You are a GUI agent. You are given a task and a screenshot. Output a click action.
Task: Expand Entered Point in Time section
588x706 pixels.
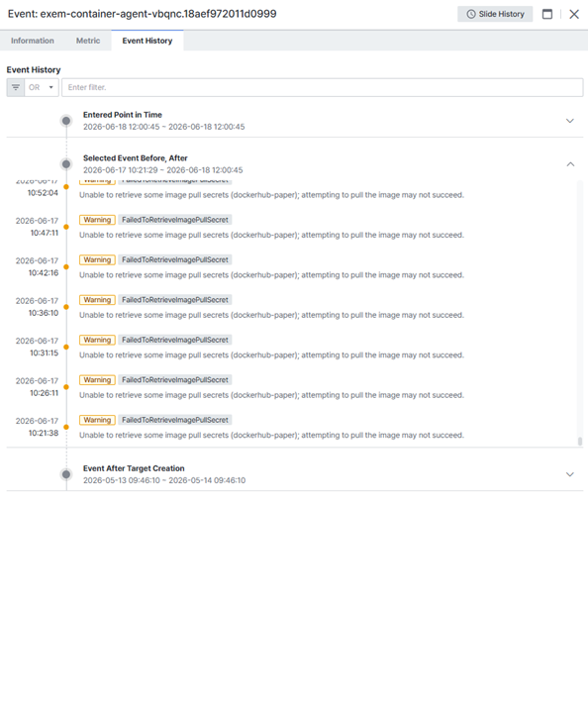[570, 121]
